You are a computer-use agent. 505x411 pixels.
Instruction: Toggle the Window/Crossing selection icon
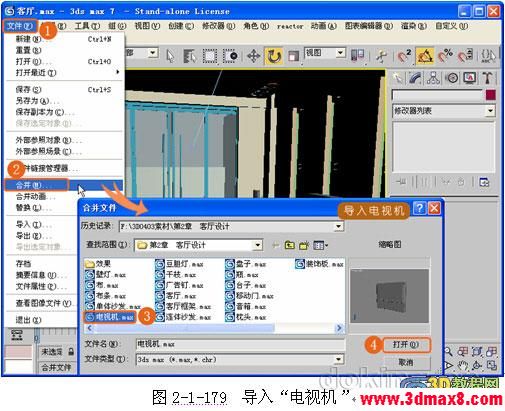pyautogui.click(x=230, y=56)
